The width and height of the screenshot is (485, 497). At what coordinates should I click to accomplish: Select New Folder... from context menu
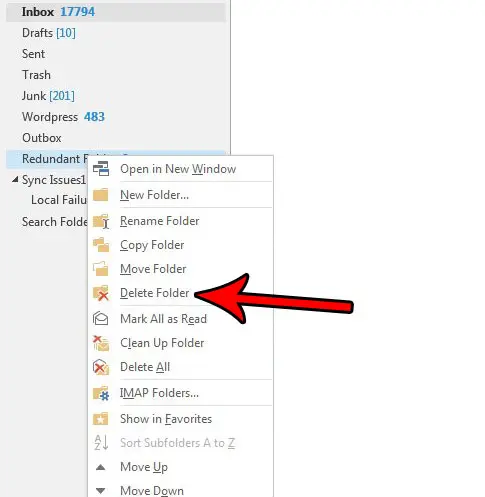point(180,195)
